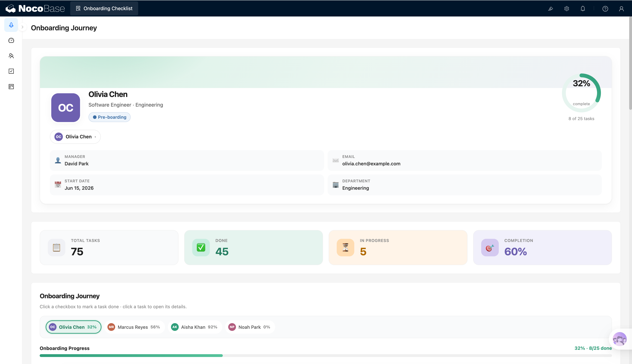
Task: Click the Start Date calendar icon
Action: click(x=58, y=184)
